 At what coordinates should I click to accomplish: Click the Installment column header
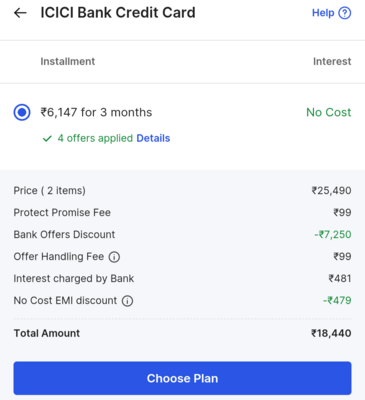[68, 61]
